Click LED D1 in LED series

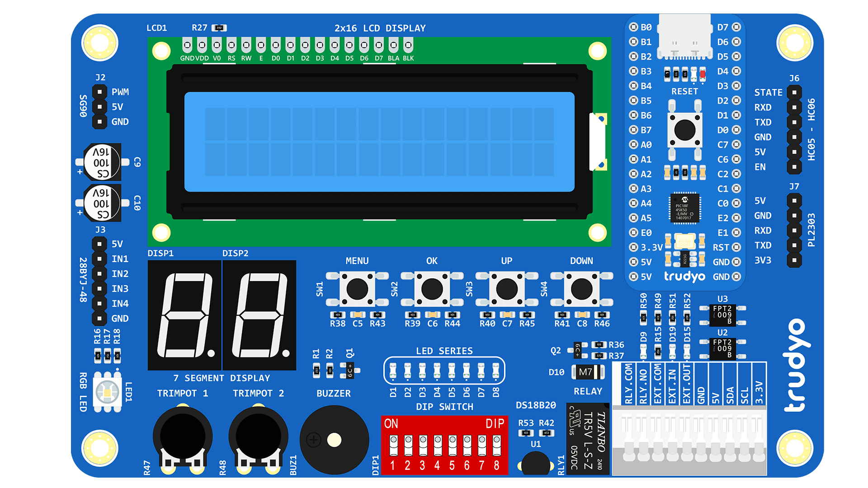(393, 371)
